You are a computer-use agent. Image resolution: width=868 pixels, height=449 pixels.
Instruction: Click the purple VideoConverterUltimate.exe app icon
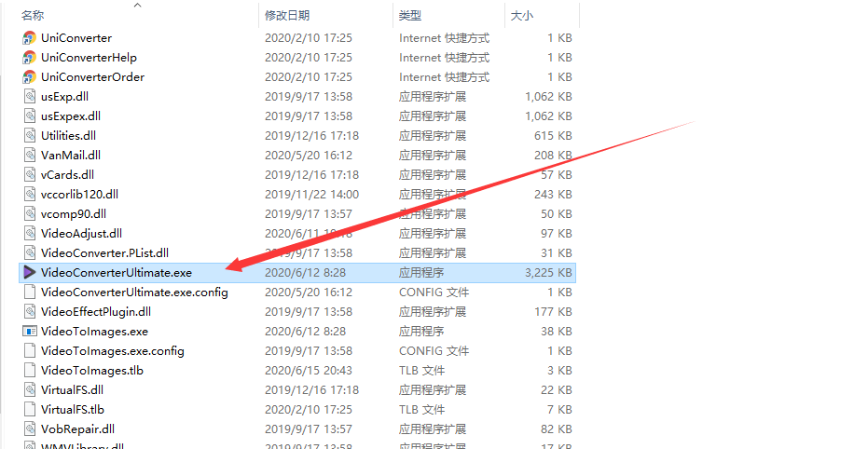(x=29, y=273)
